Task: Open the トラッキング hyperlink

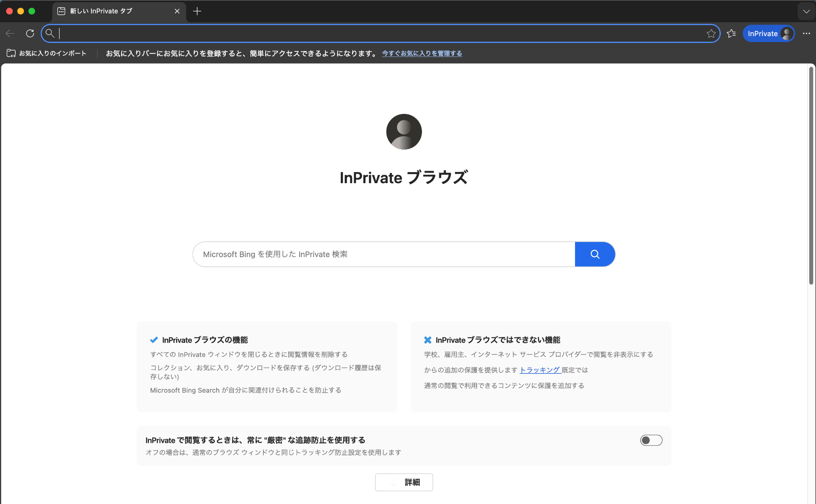Action: pyautogui.click(x=540, y=370)
